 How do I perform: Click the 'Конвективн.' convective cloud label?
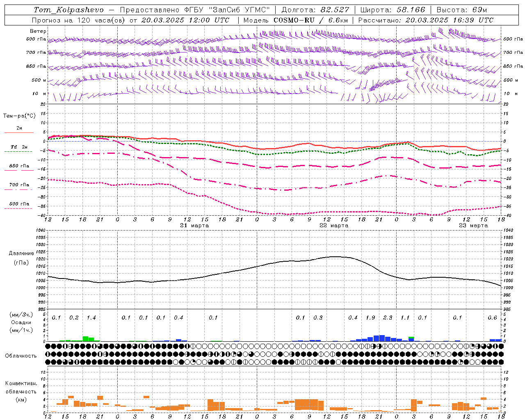pyautogui.click(x=21, y=383)
